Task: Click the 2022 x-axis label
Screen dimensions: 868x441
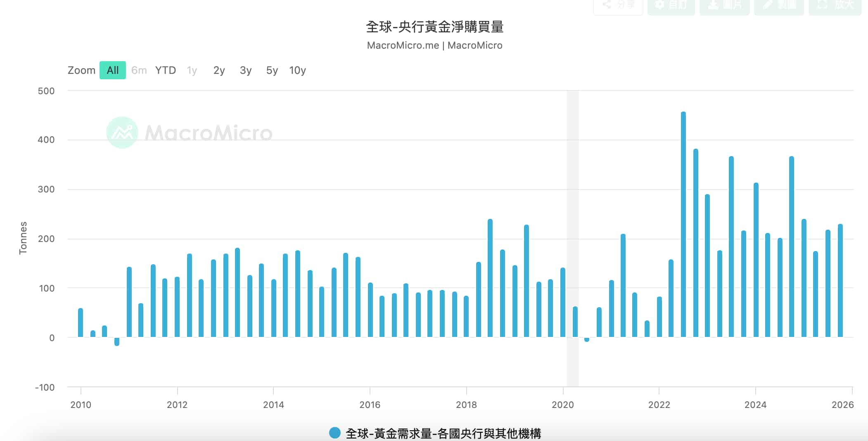Action: pos(659,405)
